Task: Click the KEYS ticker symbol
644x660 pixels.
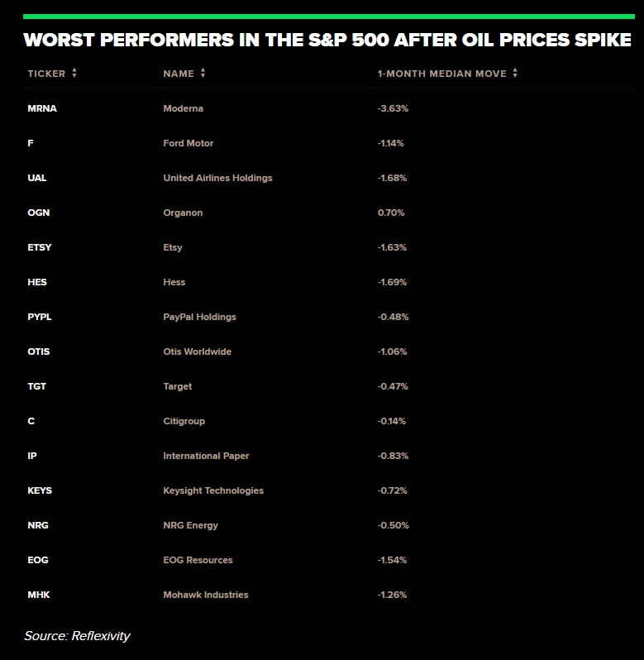Action: 40,490
